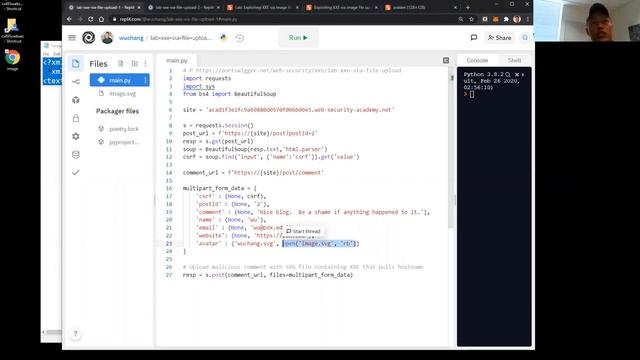The height and width of the screenshot is (360, 640).
Task: Bookmark the page with star icon
Action: (x=471, y=19)
